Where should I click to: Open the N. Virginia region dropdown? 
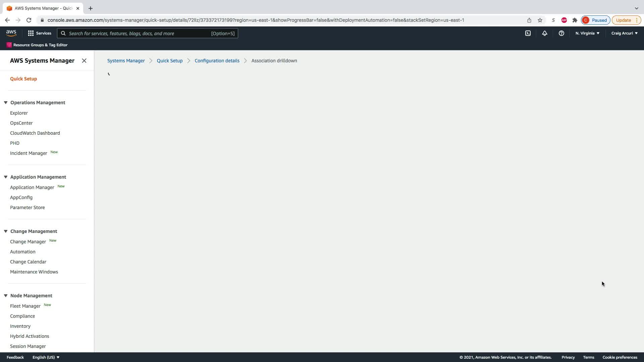click(x=587, y=33)
